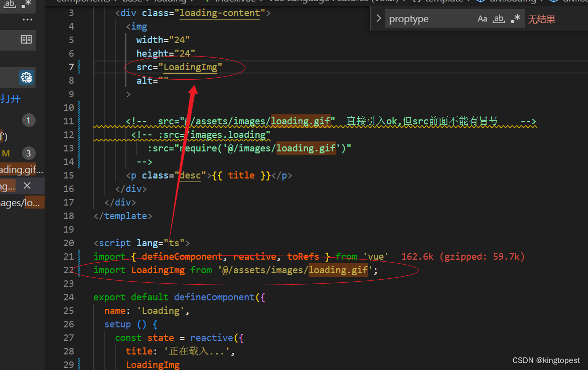Image resolution: width=588 pixels, height=370 pixels.
Task: Click the '打开' link in the sidebar
Action: (11, 99)
